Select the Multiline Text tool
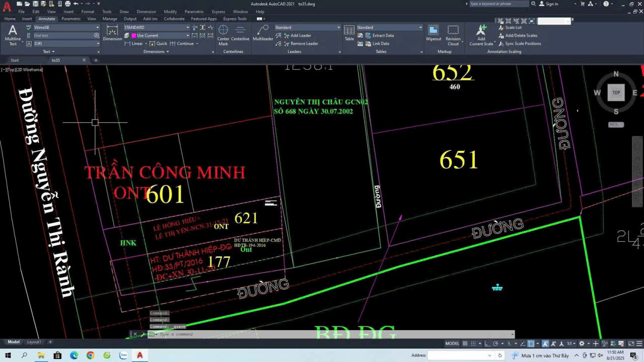Viewport: 644px width, 362px height. coord(13,35)
